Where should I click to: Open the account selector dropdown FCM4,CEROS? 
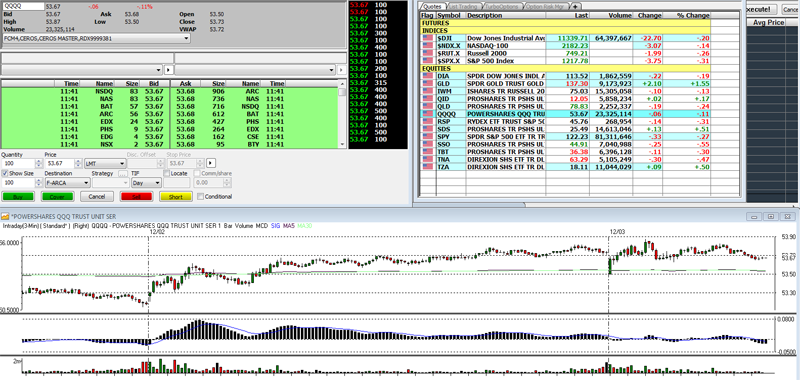96,38
